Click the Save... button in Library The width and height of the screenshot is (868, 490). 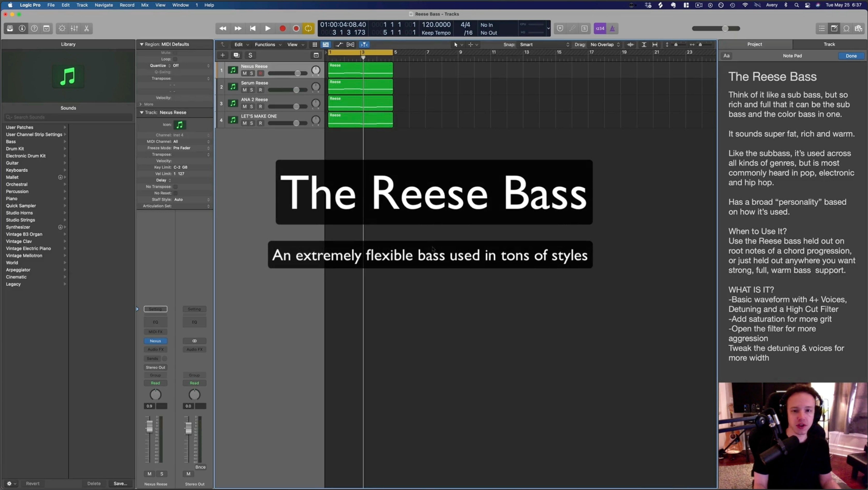pyautogui.click(x=120, y=484)
